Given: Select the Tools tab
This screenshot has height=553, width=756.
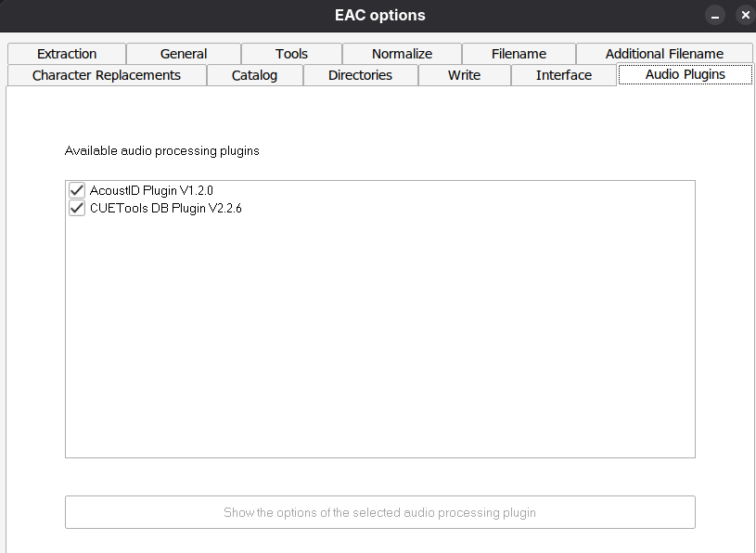Looking at the screenshot, I should (291, 54).
